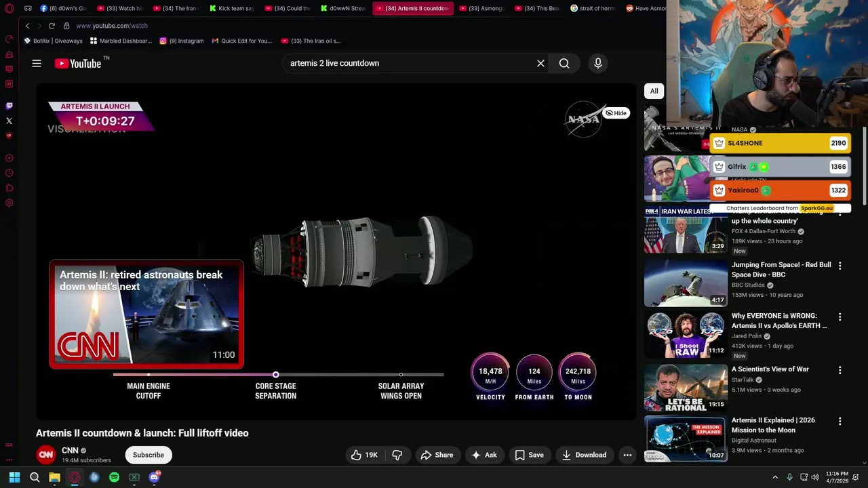Viewport: 868px width, 488px height.
Task: Switch to '(34) Could the' tab
Action: 288,8
